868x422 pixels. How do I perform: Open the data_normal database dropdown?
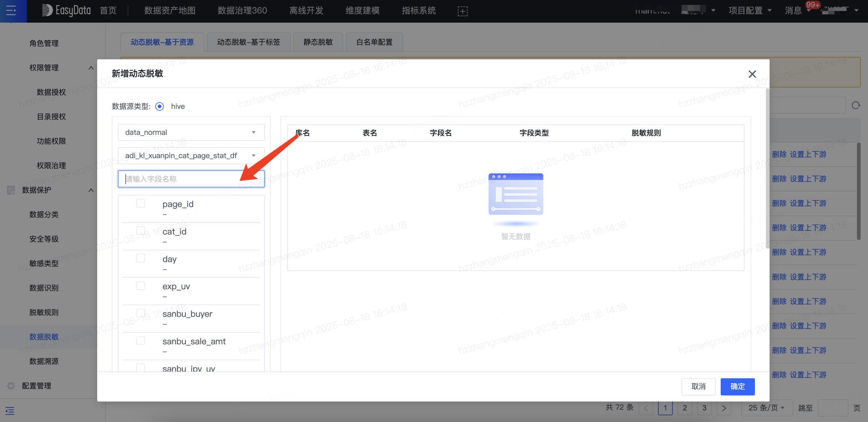pyautogui.click(x=191, y=132)
